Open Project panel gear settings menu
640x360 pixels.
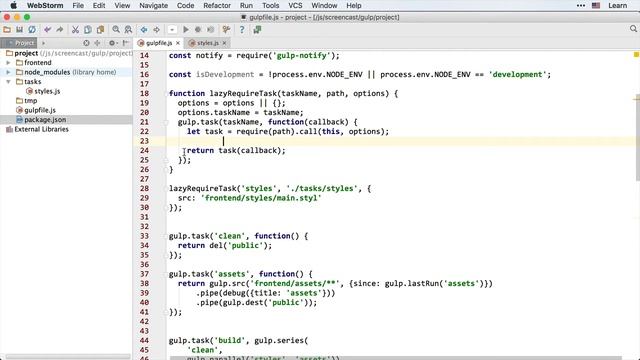pos(113,43)
